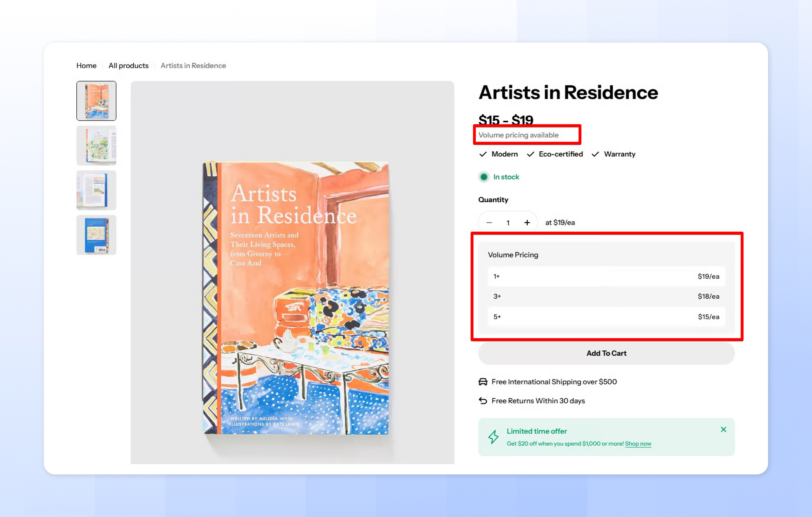
Task: Click the quantity input field
Action: point(508,223)
